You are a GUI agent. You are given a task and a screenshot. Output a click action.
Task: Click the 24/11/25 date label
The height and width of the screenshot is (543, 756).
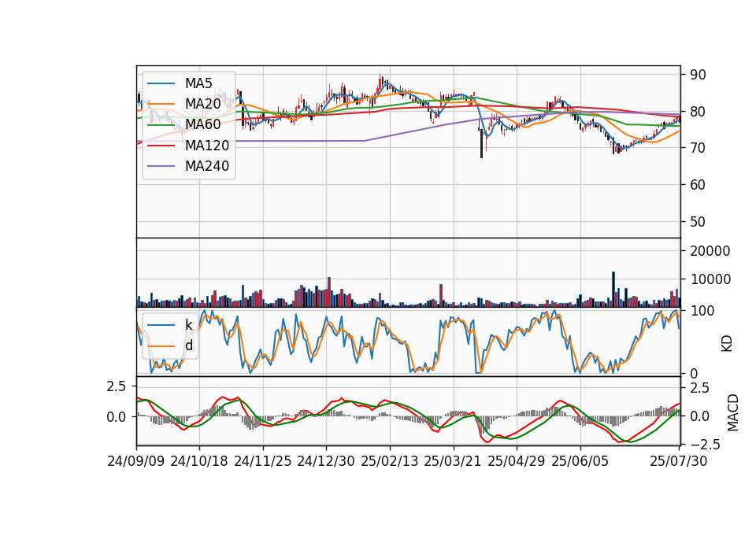[x=263, y=461]
